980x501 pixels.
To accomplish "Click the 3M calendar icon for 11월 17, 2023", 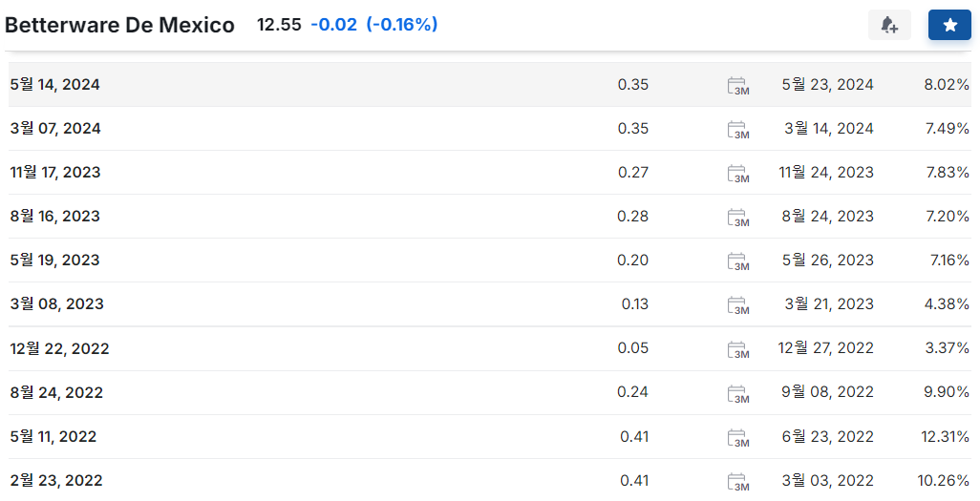I will [x=737, y=174].
